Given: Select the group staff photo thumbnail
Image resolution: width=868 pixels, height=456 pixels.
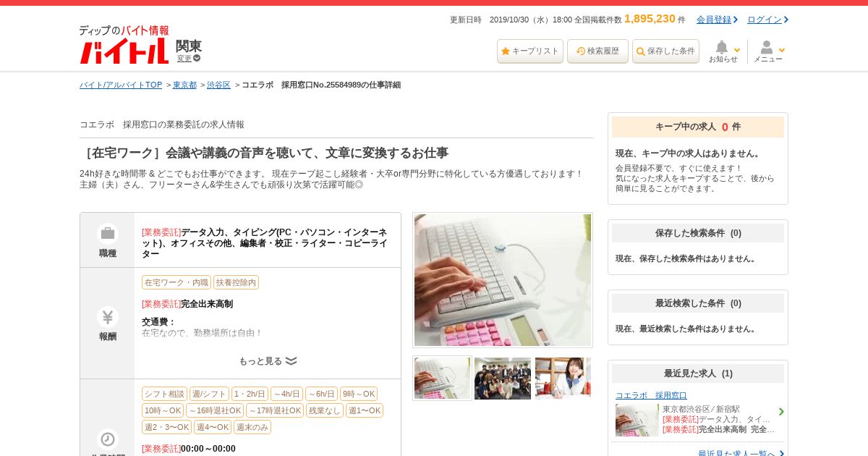Looking at the screenshot, I should pyautogui.click(x=503, y=378).
